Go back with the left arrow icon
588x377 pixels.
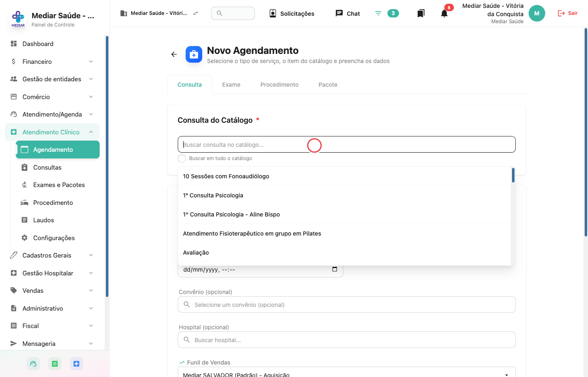pyautogui.click(x=174, y=54)
